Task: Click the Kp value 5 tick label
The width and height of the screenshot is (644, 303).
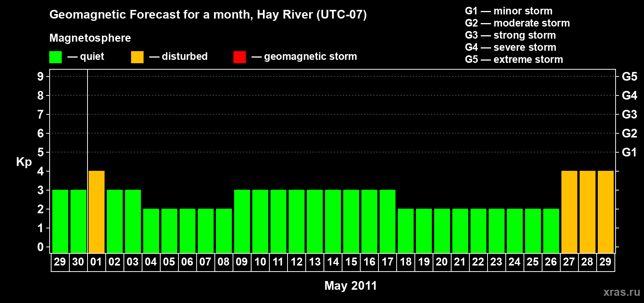Action: click(x=41, y=152)
